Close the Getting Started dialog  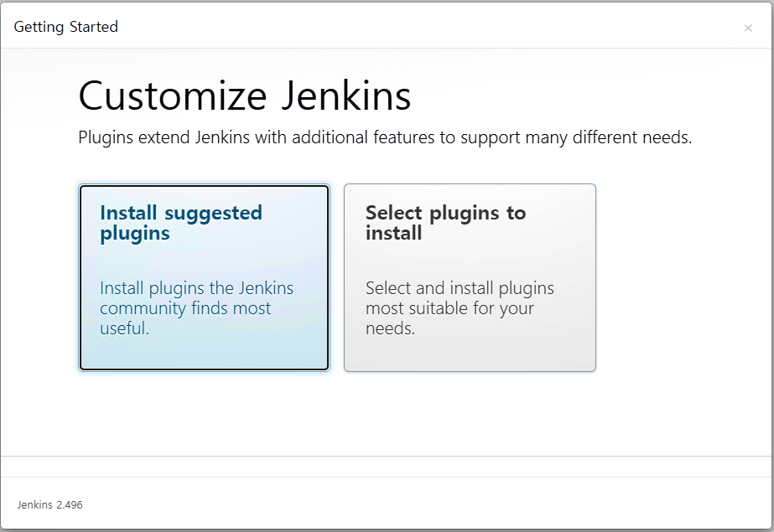click(x=748, y=28)
